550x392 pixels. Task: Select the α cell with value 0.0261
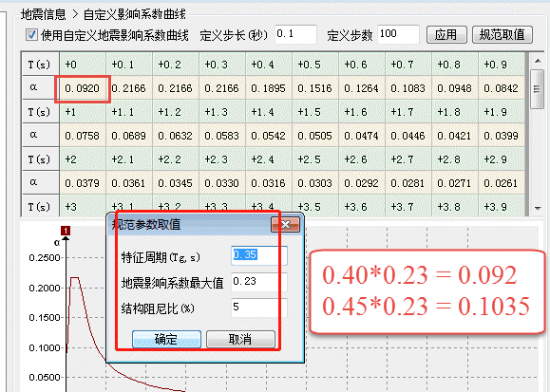click(501, 183)
